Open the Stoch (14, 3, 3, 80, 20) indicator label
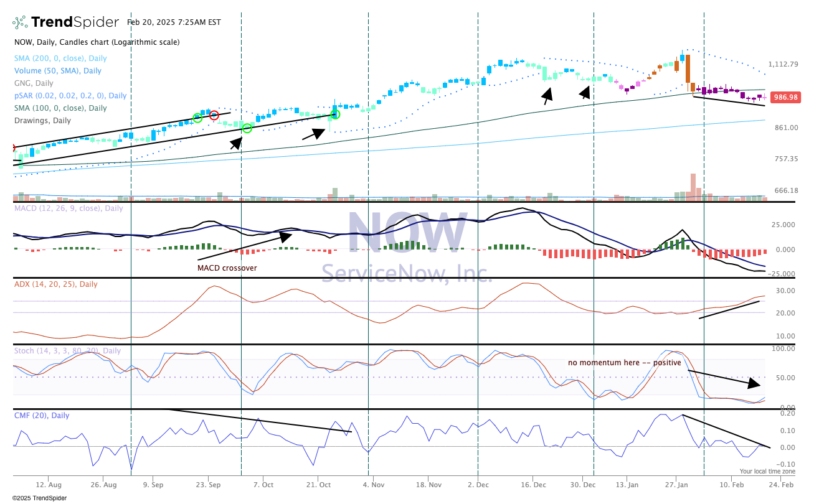The height and width of the screenshot is (504, 814). (67, 351)
